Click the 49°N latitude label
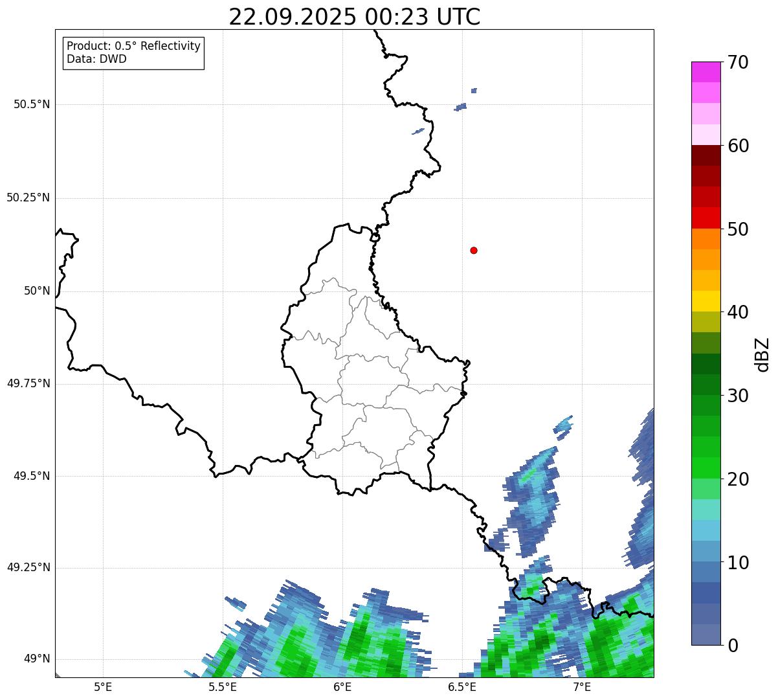The image size is (778, 700). point(37,659)
